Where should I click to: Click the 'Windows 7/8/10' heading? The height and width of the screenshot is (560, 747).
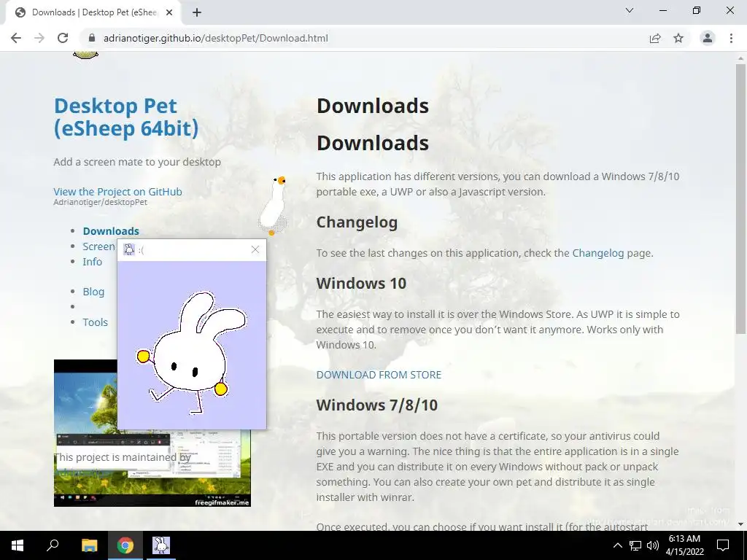point(377,405)
